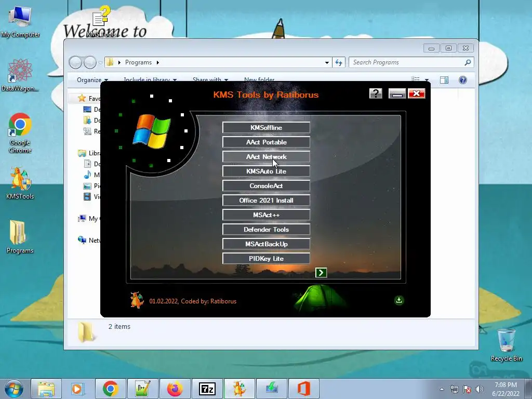
Task: Open Windows Explorer from taskbar
Action: click(x=46, y=389)
